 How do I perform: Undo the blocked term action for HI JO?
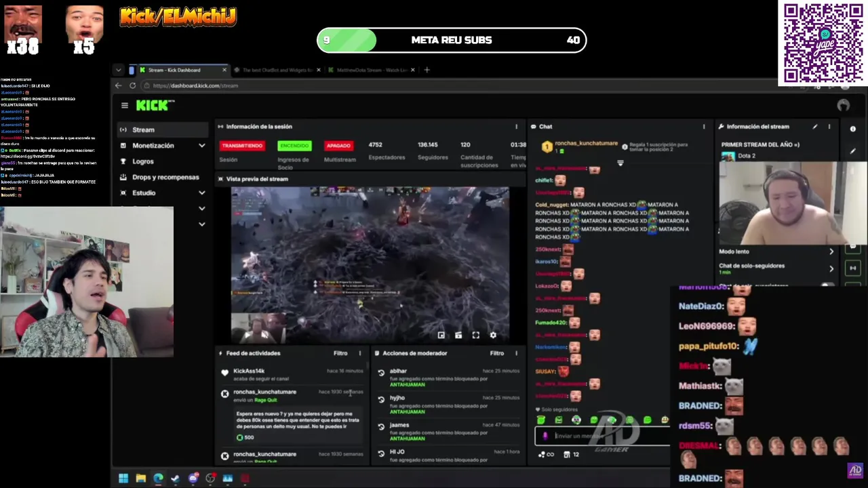(x=381, y=453)
